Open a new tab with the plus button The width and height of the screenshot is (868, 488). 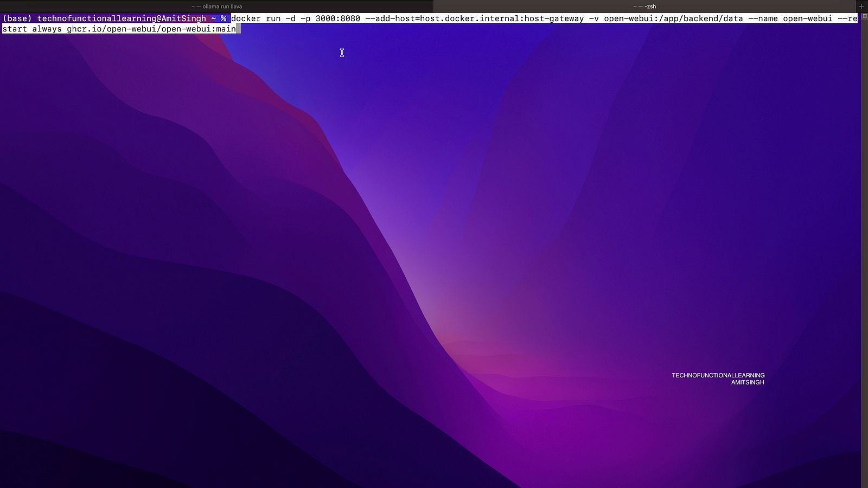pyautogui.click(x=861, y=7)
